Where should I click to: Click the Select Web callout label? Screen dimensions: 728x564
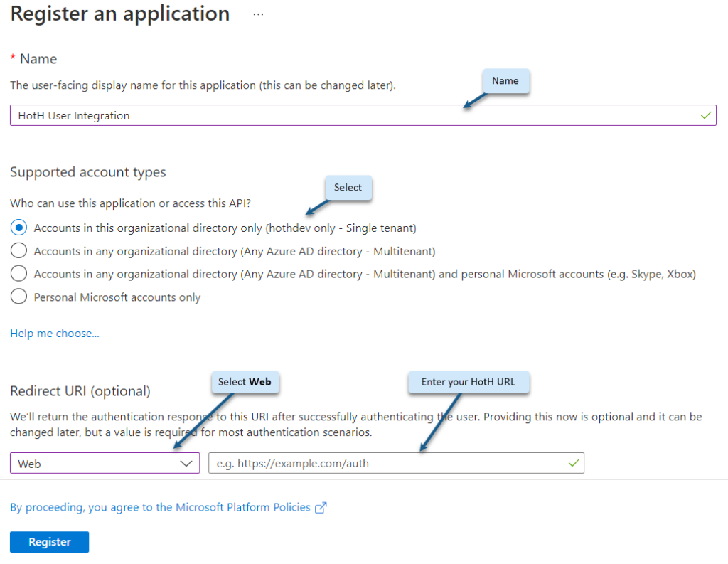coord(245,382)
